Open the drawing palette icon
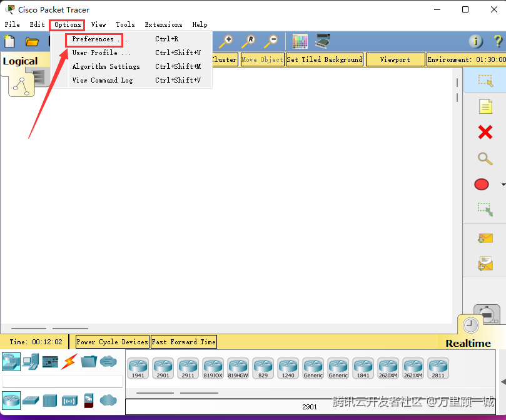 (x=300, y=41)
